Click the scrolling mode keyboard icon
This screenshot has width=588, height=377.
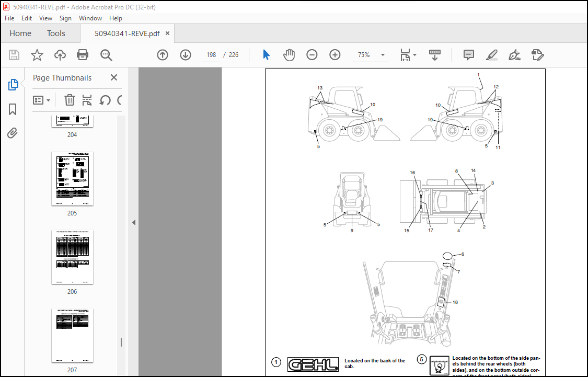[x=435, y=55]
